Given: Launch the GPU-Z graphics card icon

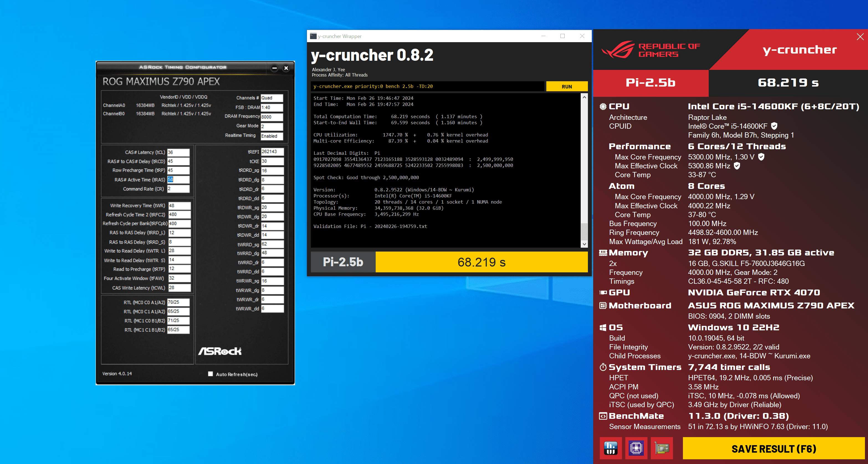Looking at the screenshot, I should pos(662,448).
